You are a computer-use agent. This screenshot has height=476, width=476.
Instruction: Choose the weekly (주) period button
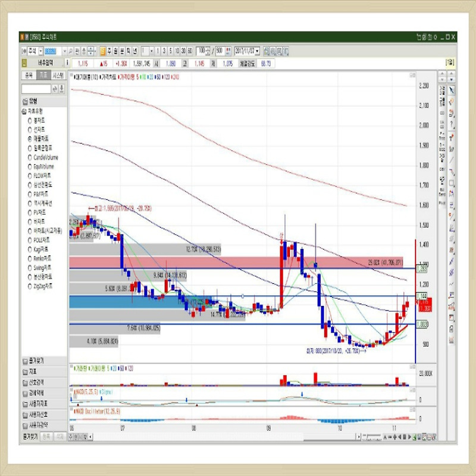point(109,51)
